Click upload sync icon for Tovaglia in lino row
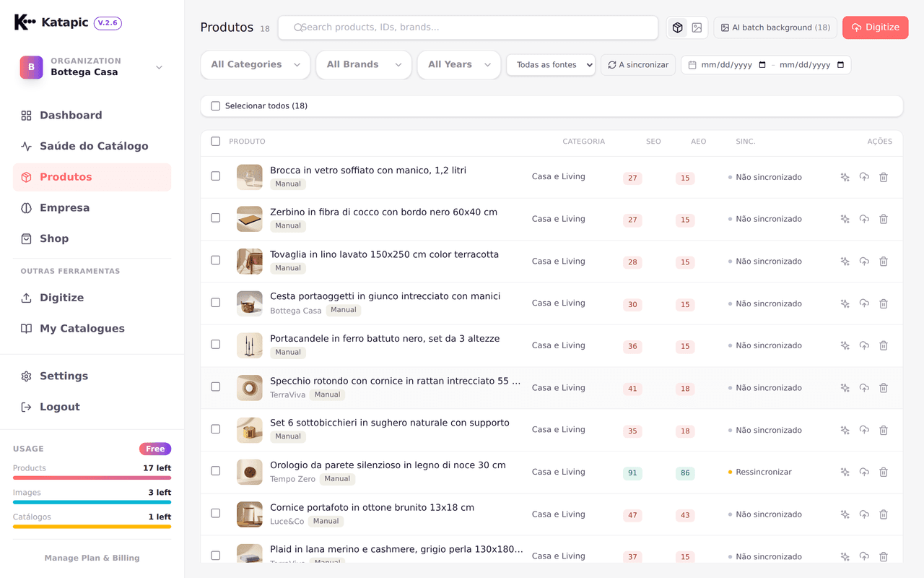 point(864,262)
